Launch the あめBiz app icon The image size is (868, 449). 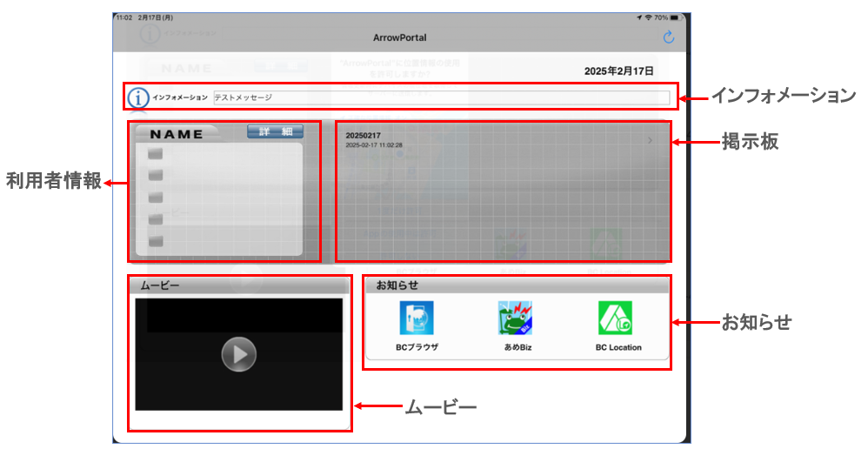tap(515, 318)
